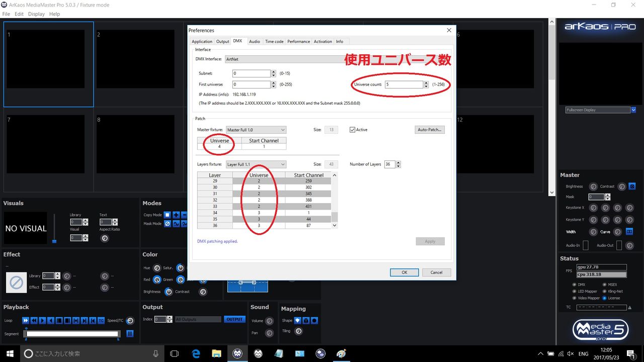Click the play backward arrow in Playback
The width and height of the screenshot is (644, 362).
[x=51, y=320]
